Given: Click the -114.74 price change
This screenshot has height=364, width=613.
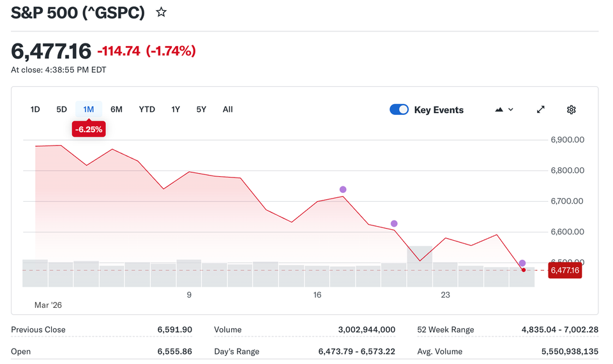Looking at the screenshot, I should click(119, 51).
